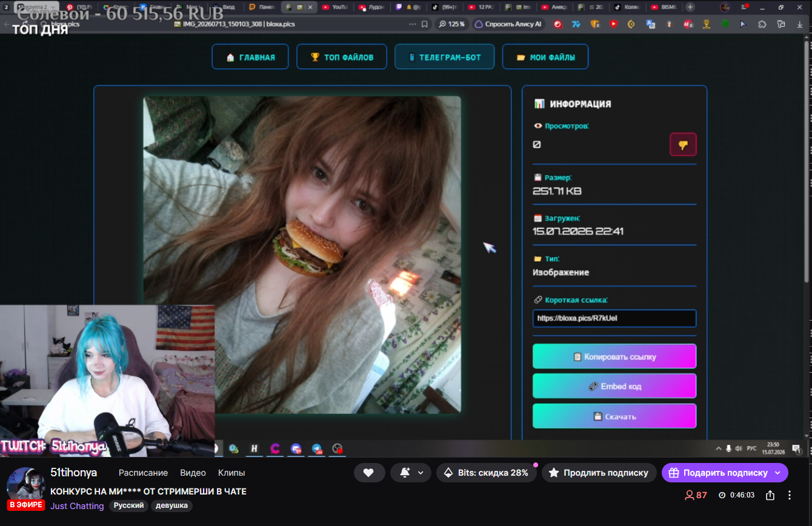This screenshot has width=812, height=526.
Task: Open the Just Chatting category link
Action: point(77,506)
